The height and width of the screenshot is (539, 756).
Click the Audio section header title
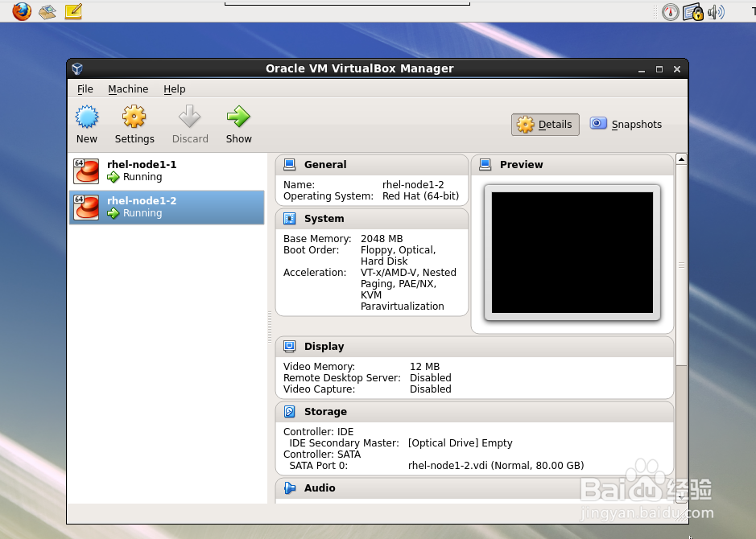(x=320, y=488)
